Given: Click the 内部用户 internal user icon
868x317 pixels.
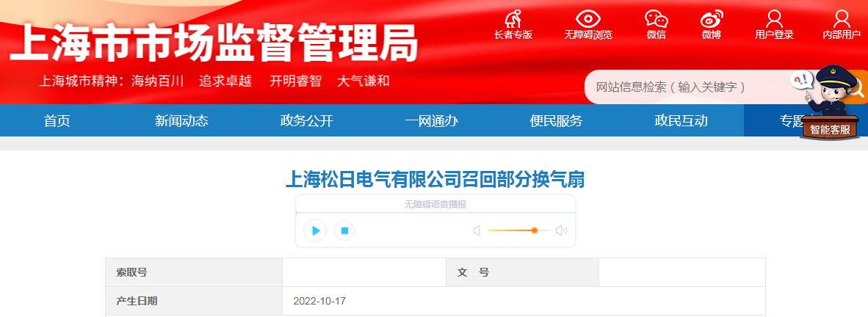Looking at the screenshot, I should click(x=842, y=19).
